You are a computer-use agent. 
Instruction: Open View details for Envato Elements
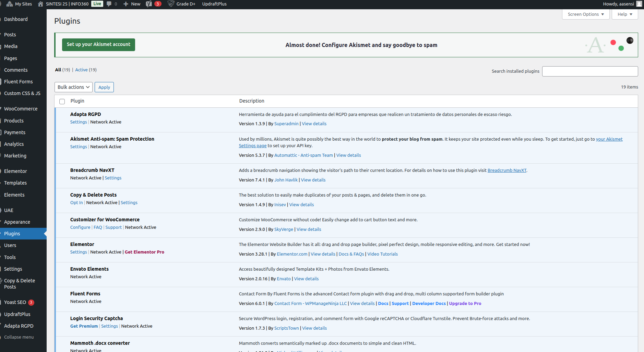tap(306, 279)
